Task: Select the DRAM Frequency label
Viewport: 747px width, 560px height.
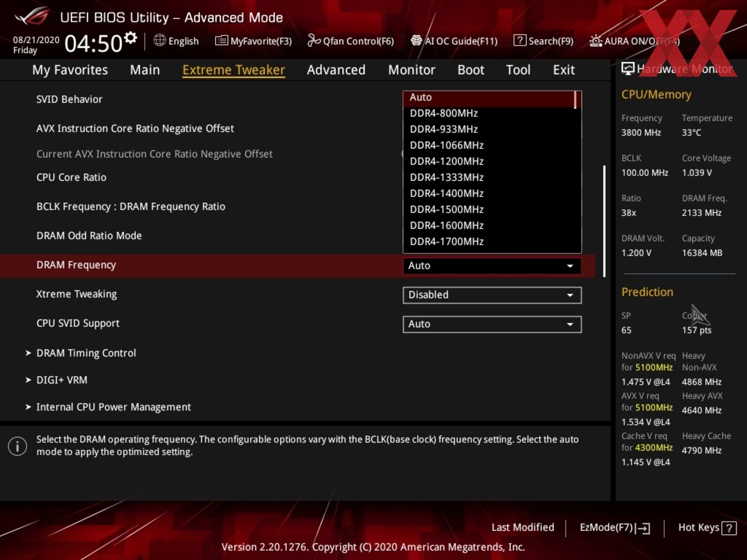Action: click(x=76, y=265)
